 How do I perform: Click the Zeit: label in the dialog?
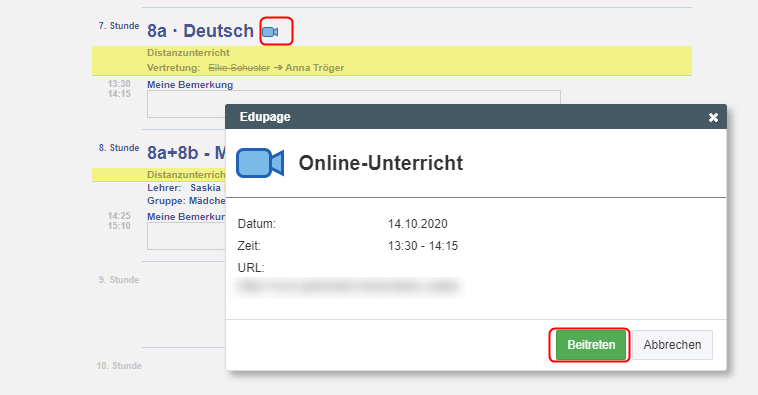[x=249, y=246]
